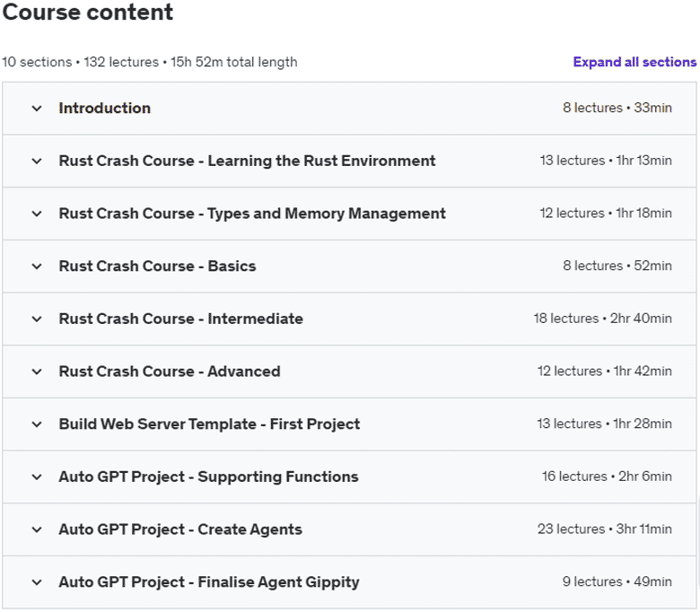Screen dimensions: 700x612
Task: Open the Introduction section title
Action: coord(104,108)
